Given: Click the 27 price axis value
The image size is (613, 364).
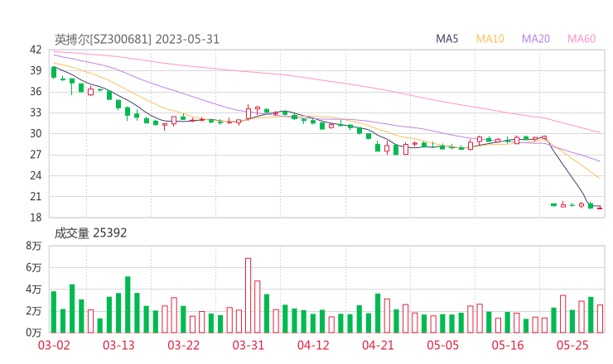Looking at the screenshot, I should pos(36,155).
